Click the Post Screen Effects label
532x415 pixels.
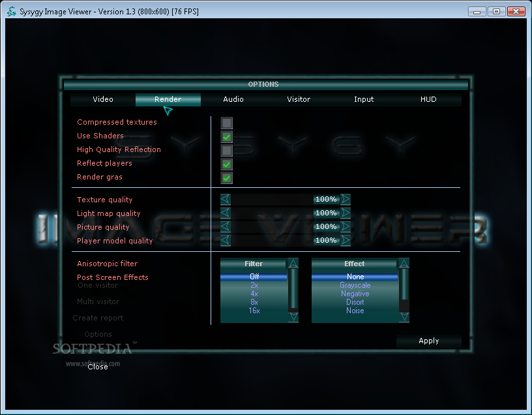click(x=113, y=277)
